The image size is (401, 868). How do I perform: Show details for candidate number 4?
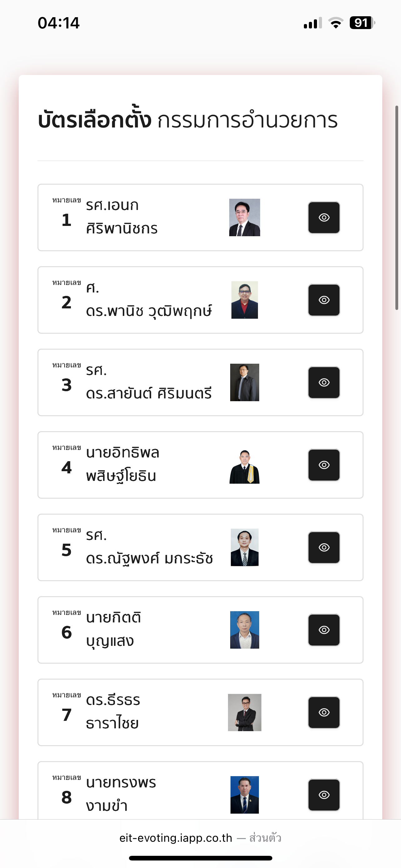click(324, 465)
